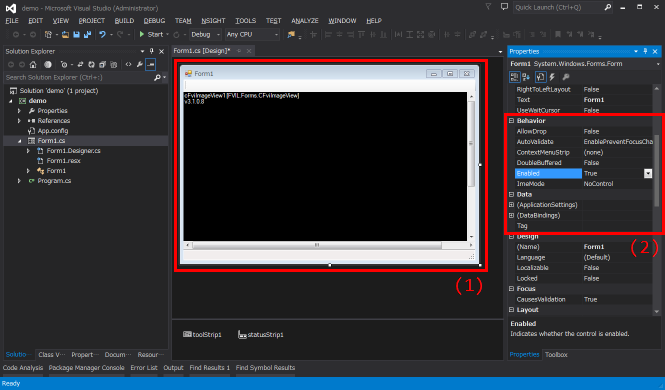The width and height of the screenshot is (665, 390).
Task: Click the New Project toolbar icon
Action: coord(48,34)
